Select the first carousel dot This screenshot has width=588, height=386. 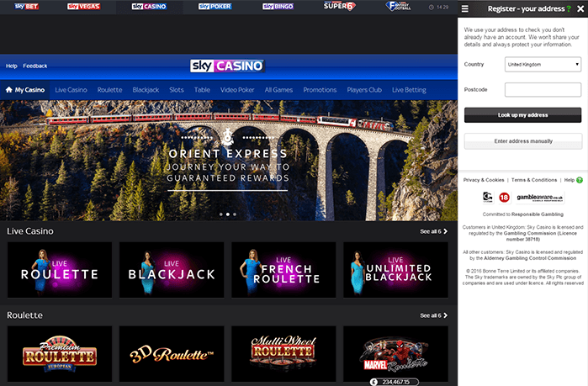[x=221, y=214]
